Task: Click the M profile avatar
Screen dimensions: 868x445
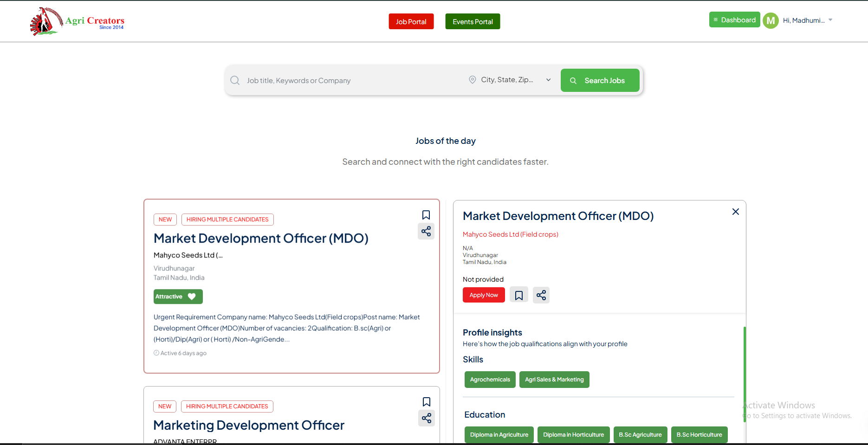Action: pyautogui.click(x=771, y=20)
